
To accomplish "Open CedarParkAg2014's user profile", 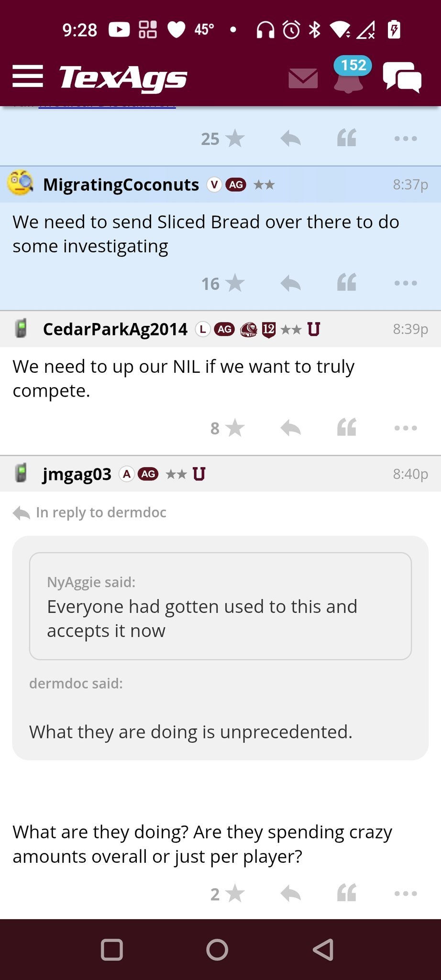I will (115, 329).
